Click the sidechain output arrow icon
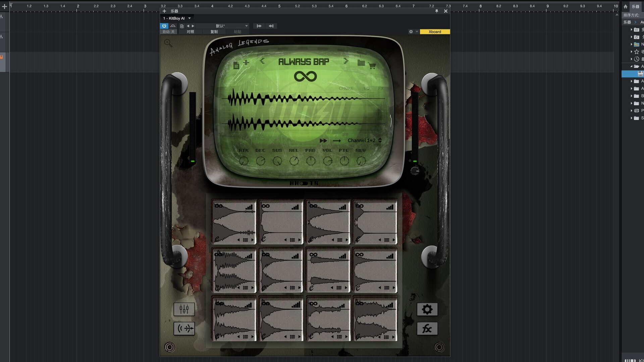 pos(271,26)
